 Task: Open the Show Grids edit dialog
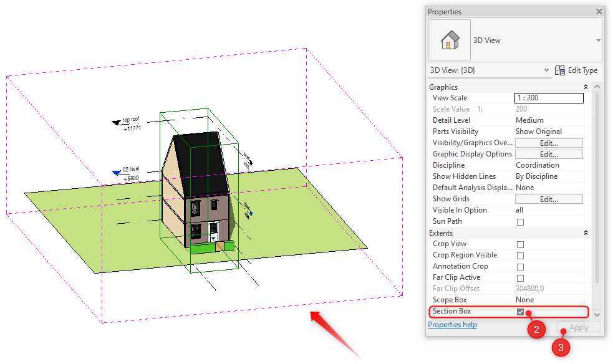(x=548, y=198)
